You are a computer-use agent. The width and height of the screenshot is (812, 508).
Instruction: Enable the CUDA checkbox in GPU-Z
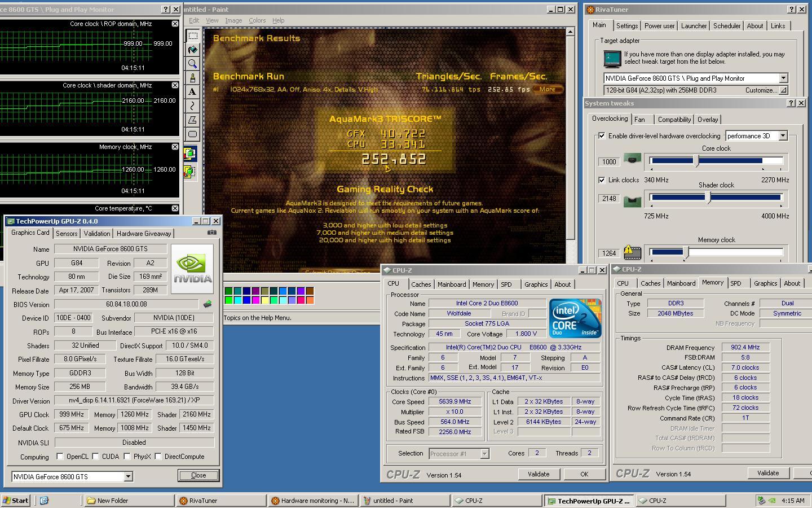pyautogui.click(x=96, y=456)
